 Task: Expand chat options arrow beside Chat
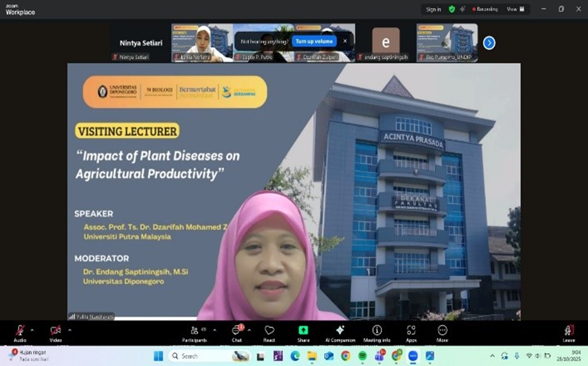[x=249, y=330]
